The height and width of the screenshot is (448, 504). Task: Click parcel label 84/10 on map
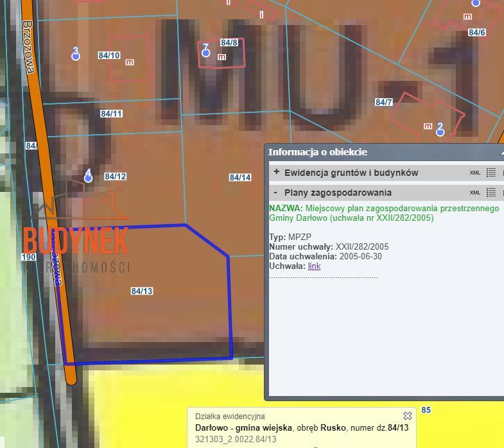(x=109, y=56)
